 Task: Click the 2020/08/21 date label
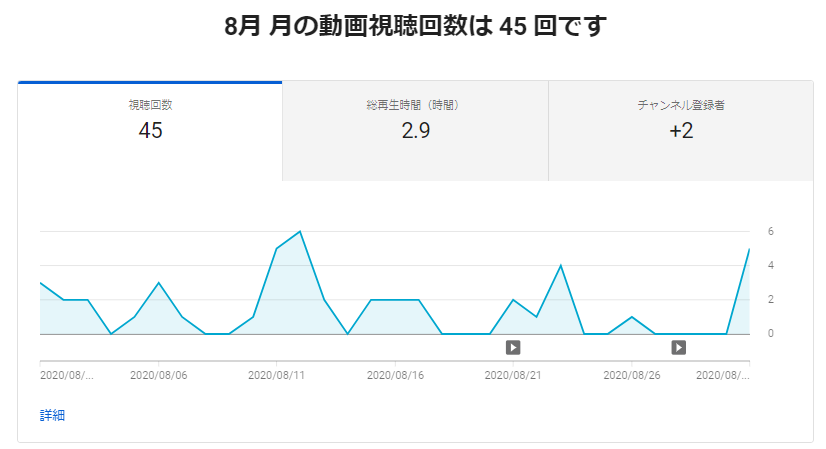coord(513,375)
